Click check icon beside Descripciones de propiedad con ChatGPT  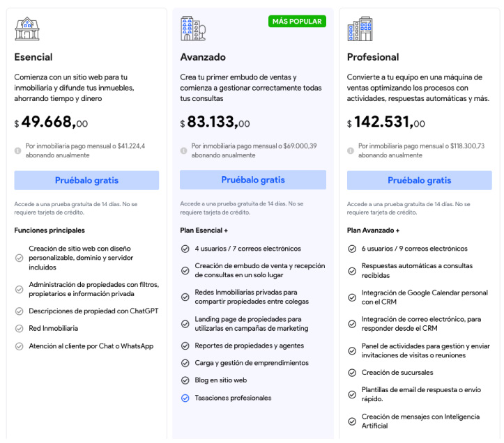point(19,311)
